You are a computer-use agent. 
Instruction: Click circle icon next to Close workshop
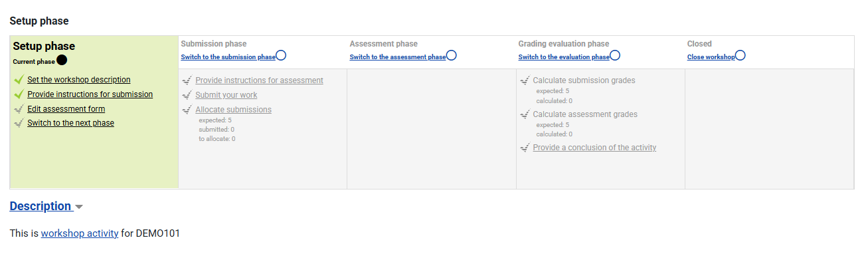point(740,55)
